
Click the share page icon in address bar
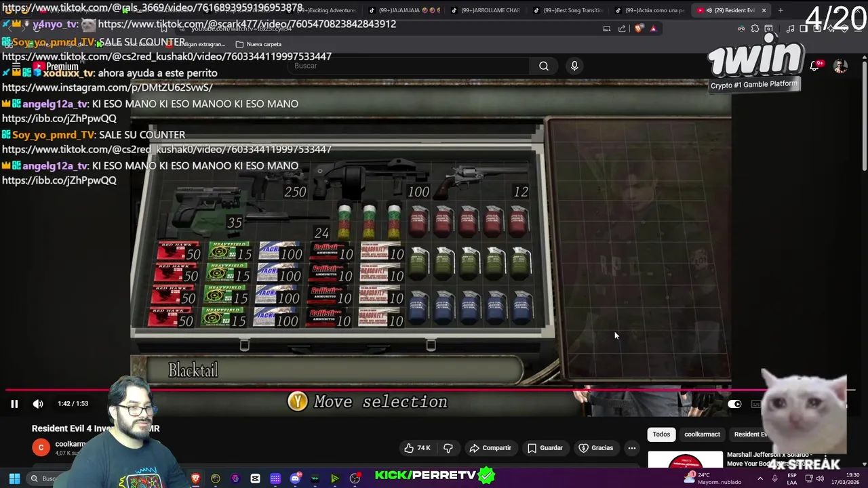(x=622, y=28)
